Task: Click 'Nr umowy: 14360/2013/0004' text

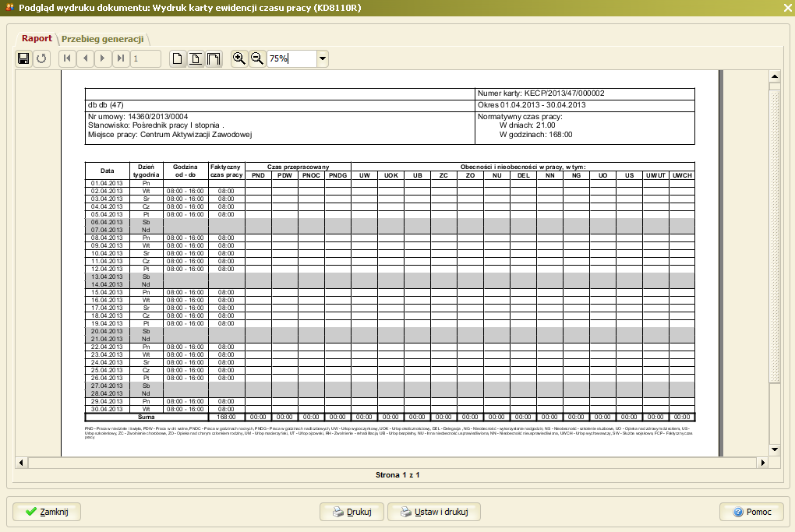Action: pos(138,117)
